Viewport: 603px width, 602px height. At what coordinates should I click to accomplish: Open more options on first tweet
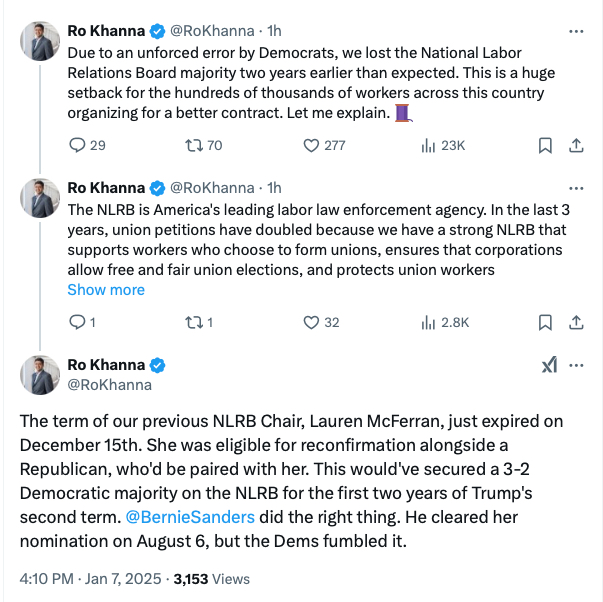tap(576, 31)
